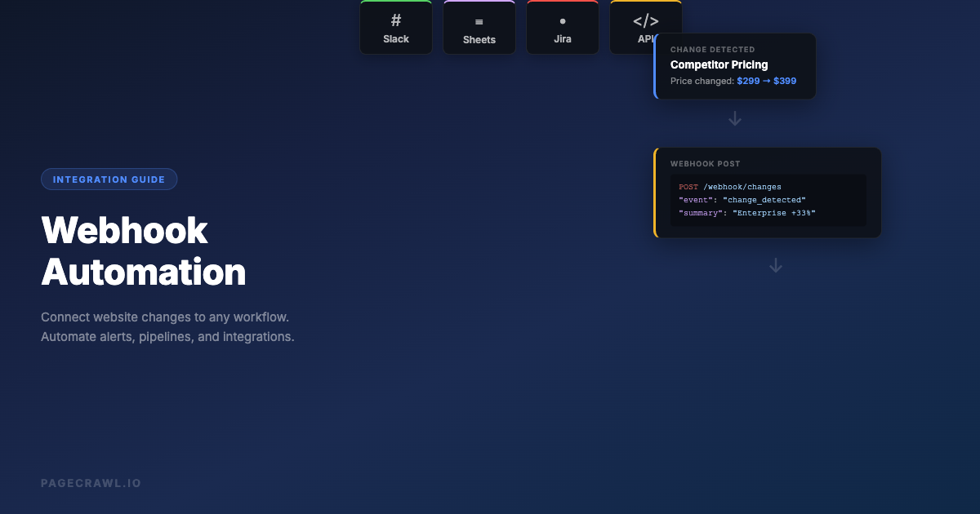Click the red dot icon on the Jira card
The height and width of the screenshot is (514, 980).
[562, 20]
